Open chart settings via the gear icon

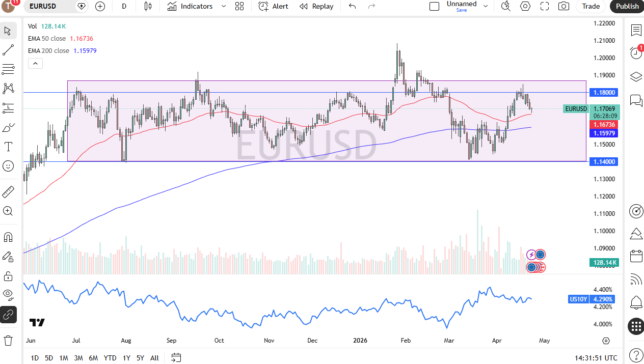(x=525, y=6)
